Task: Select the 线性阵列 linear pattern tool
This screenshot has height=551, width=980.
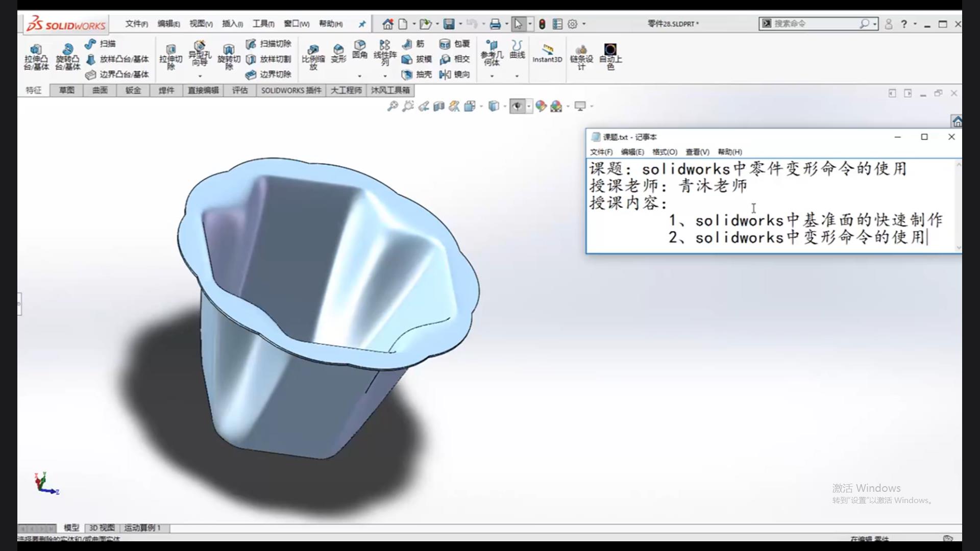Action: [385, 53]
